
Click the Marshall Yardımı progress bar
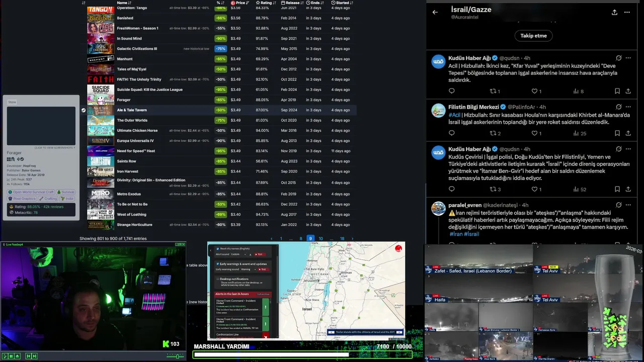tap(302, 355)
